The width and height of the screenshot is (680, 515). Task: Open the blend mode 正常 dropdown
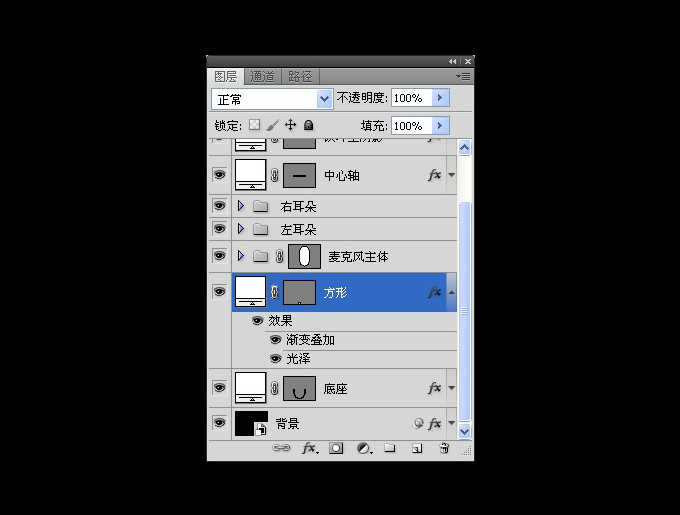(x=324, y=99)
